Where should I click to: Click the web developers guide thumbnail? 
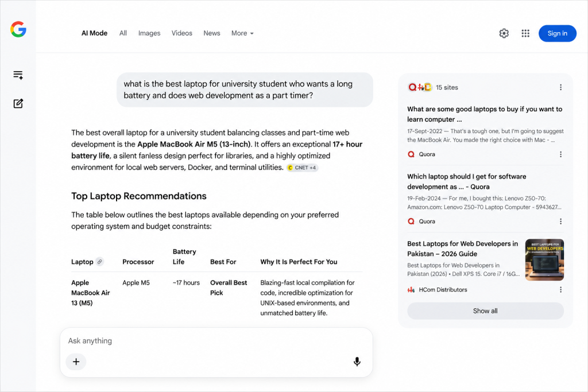[x=544, y=260]
